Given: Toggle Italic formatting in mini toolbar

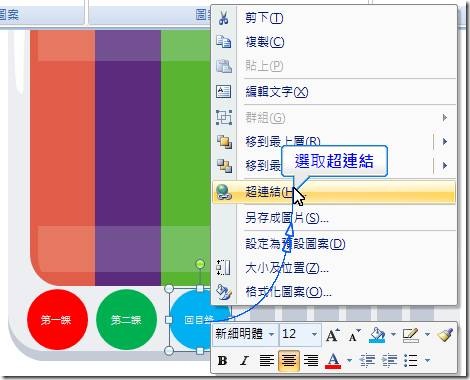Looking at the screenshot, I should click(245, 360).
